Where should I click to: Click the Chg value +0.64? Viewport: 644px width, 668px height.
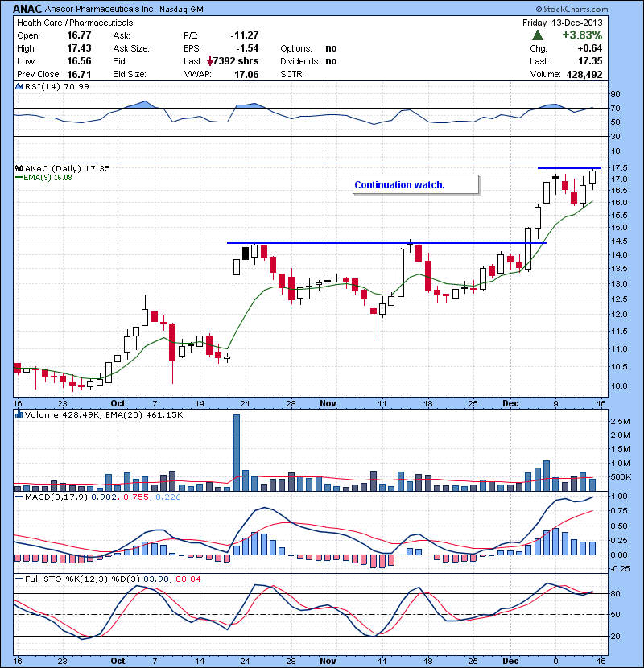[x=590, y=48]
